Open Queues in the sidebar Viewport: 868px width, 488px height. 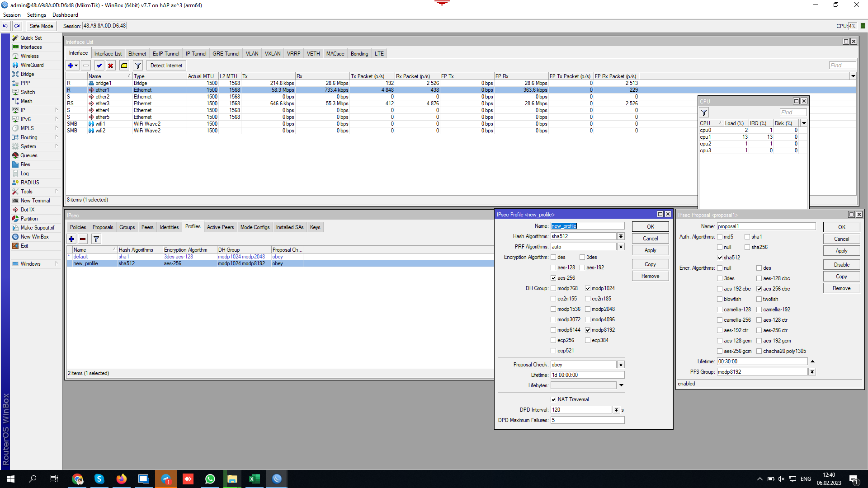tap(28, 155)
